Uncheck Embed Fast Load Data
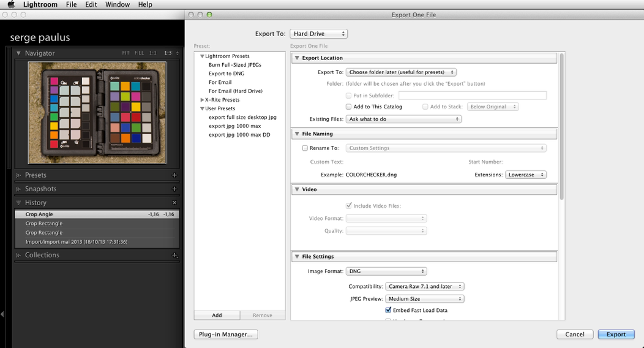The height and width of the screenshot is (348, 644). coord(388,310)
